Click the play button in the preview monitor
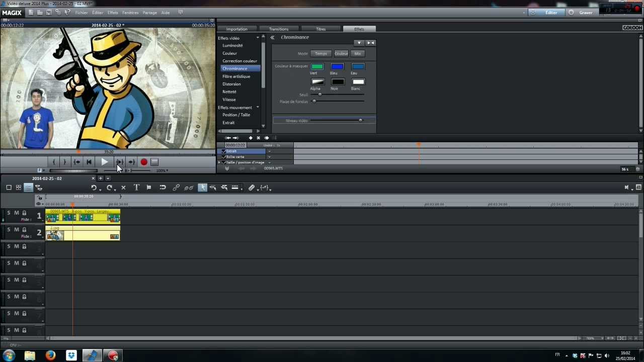The width and height of the screenshot is (644, 362). pyautogui.click(x=104, y=162)
